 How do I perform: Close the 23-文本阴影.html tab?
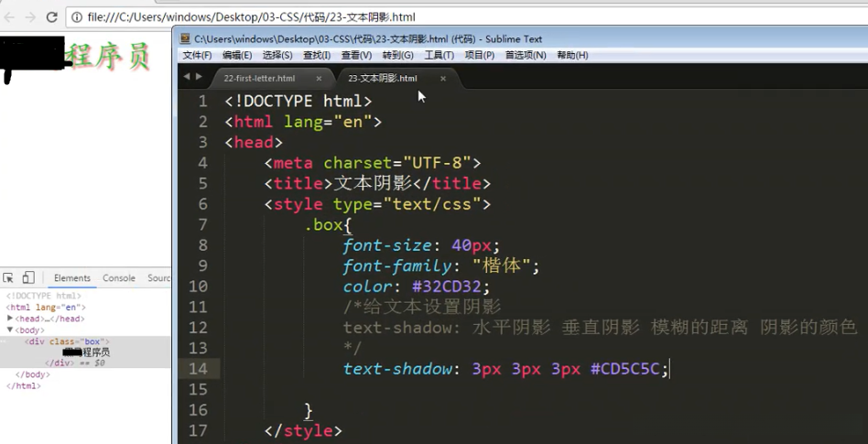[443, 79]
